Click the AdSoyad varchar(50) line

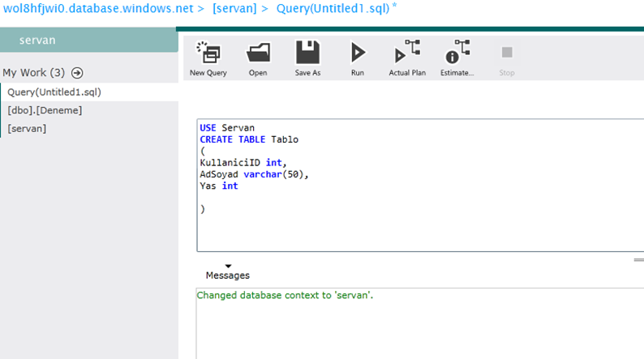click(254, 174)
